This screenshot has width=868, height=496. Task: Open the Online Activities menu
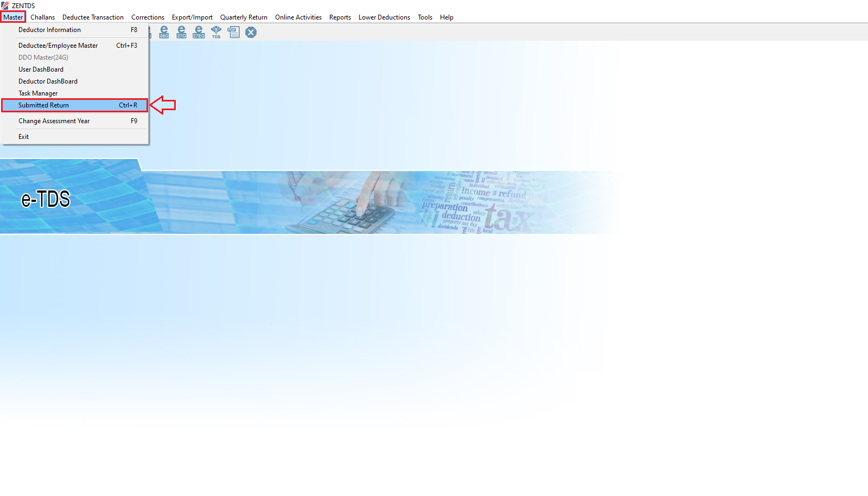coord(298,17)
